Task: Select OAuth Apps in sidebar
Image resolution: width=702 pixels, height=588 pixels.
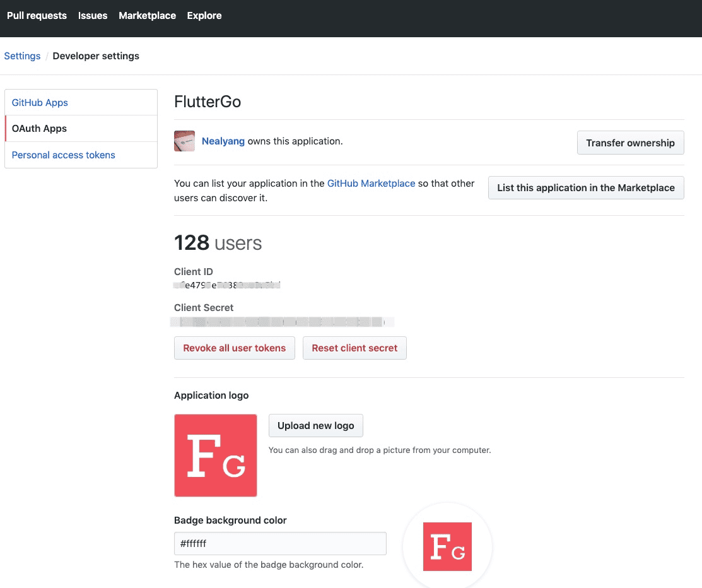Action: [39, 129]
